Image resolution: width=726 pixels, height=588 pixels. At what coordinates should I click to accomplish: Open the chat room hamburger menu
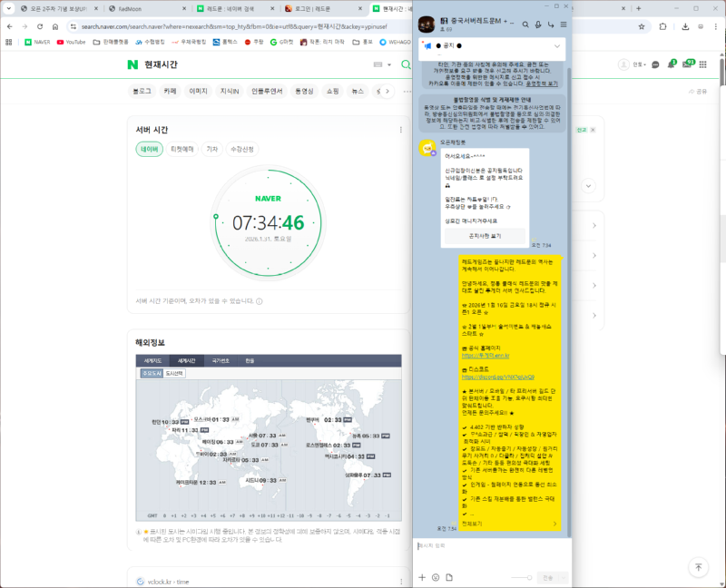pyautogui.click(x=564, y=24)
